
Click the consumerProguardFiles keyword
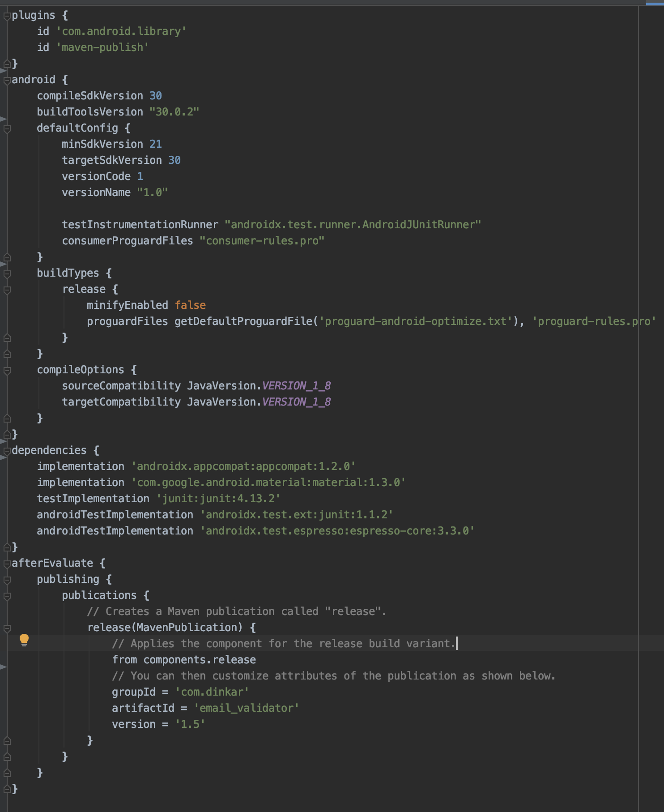pos(128,241)
